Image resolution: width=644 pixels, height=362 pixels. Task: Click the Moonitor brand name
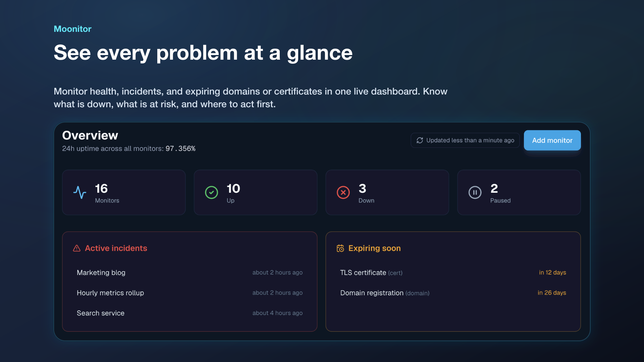point(72,29)
